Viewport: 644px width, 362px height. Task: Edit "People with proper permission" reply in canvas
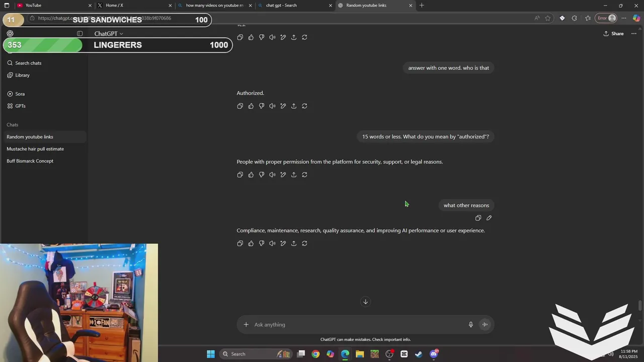[x=283, y=175]
